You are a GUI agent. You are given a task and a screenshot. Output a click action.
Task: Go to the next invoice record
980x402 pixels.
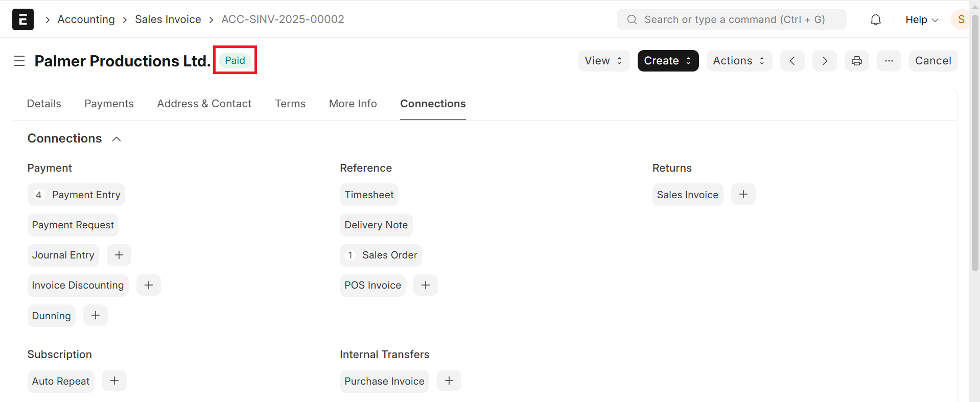coord(824,61)
